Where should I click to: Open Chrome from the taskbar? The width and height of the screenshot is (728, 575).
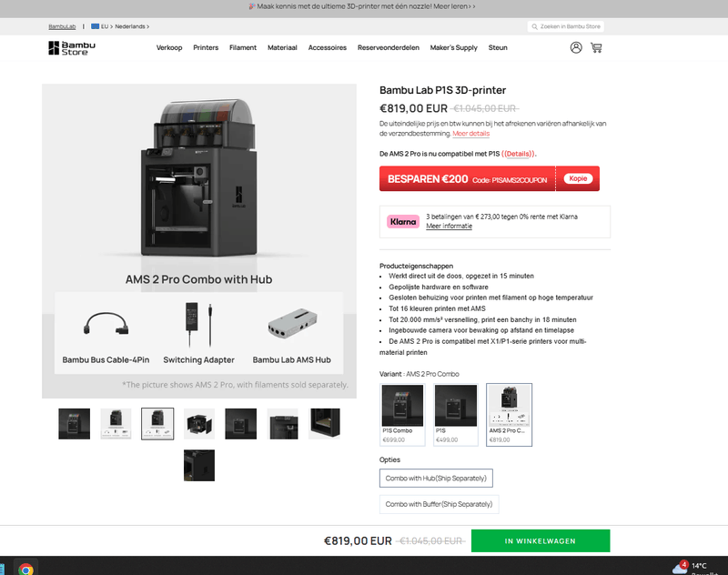25,569
